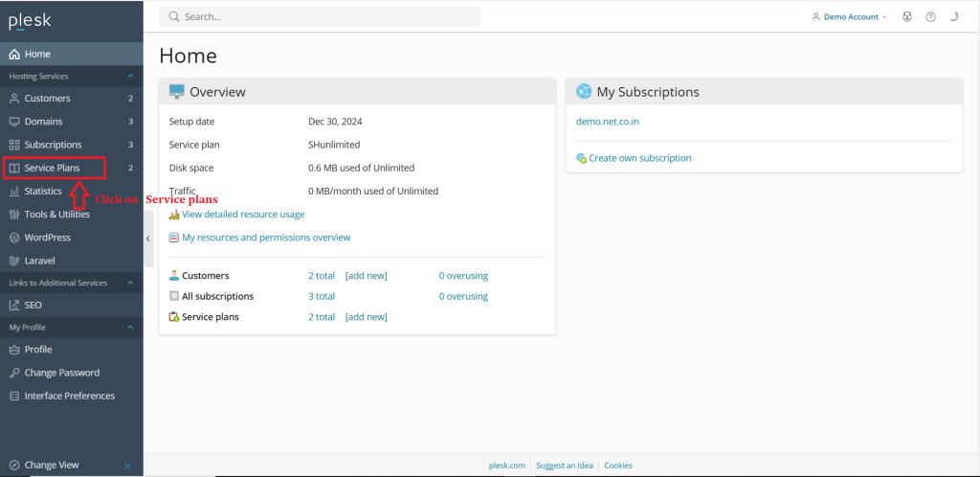Viewport: 980px width, 477px height.
Task: Click the permissions overview icon
Action: (x=174, y=238)
